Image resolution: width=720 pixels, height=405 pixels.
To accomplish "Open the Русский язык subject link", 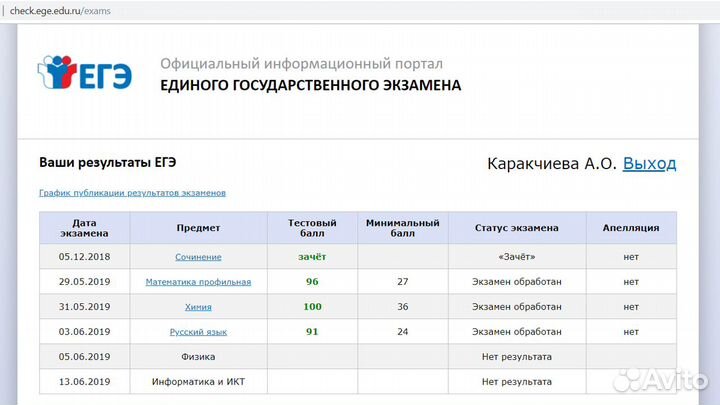I will pyautogui.click(x=198, y=332).
